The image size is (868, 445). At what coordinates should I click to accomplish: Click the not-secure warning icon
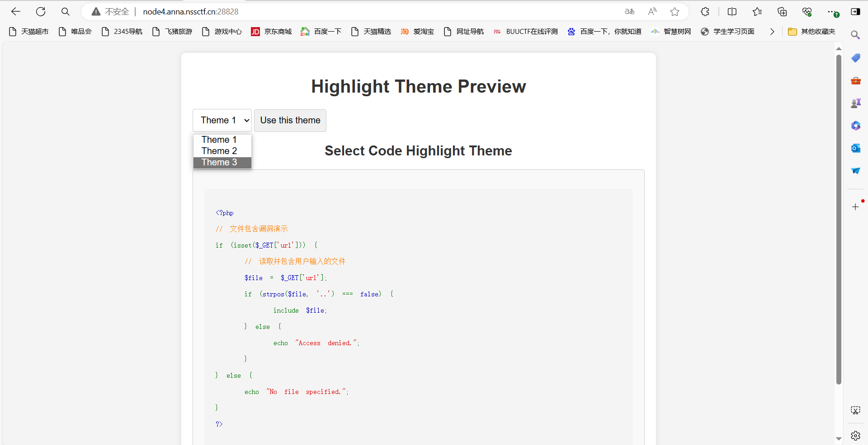(x=96, y=12)
